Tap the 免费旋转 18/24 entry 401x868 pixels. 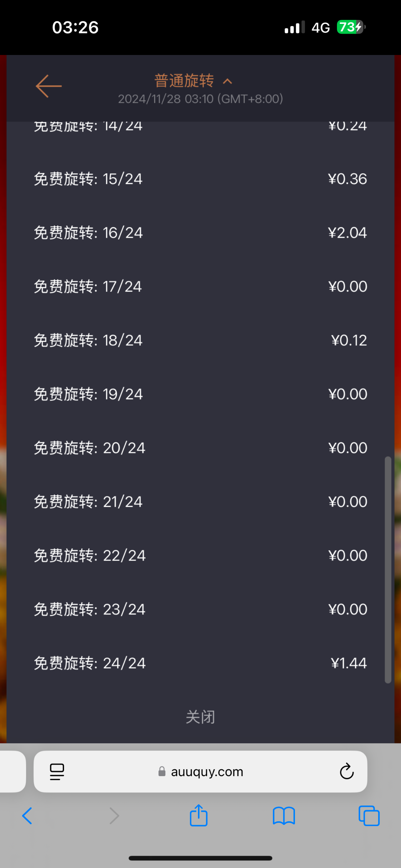pyautogui.click(x=88, y=340)
